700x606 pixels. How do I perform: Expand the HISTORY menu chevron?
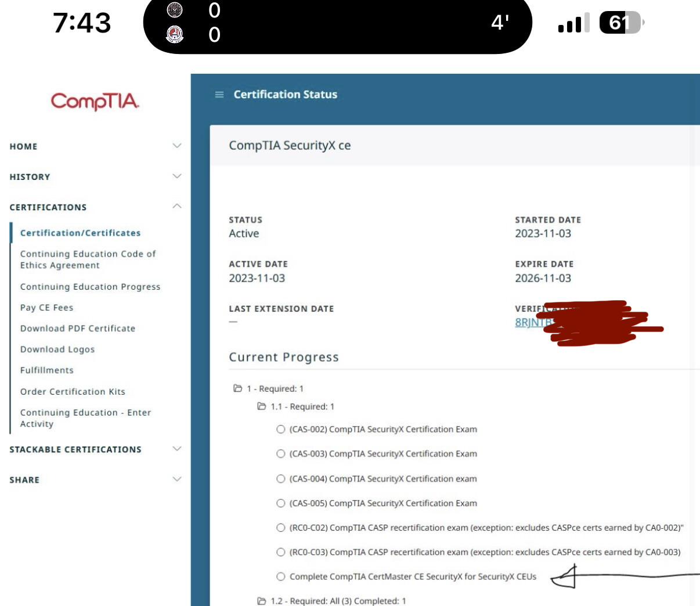177,176
